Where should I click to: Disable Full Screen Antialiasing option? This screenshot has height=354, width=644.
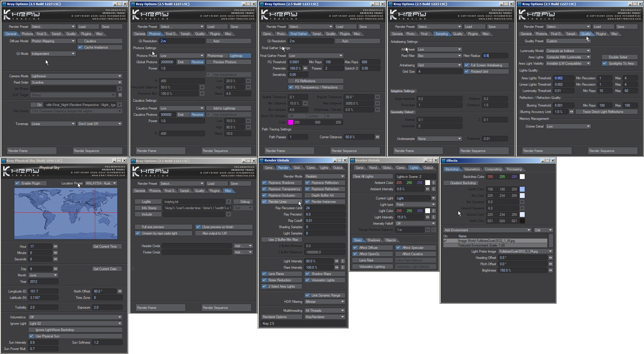click(467, 65)
